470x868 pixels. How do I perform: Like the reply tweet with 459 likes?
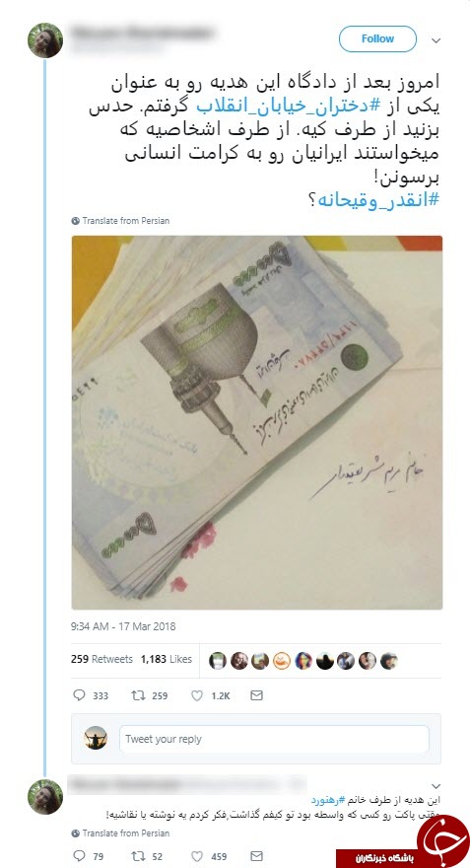point(197,856)
